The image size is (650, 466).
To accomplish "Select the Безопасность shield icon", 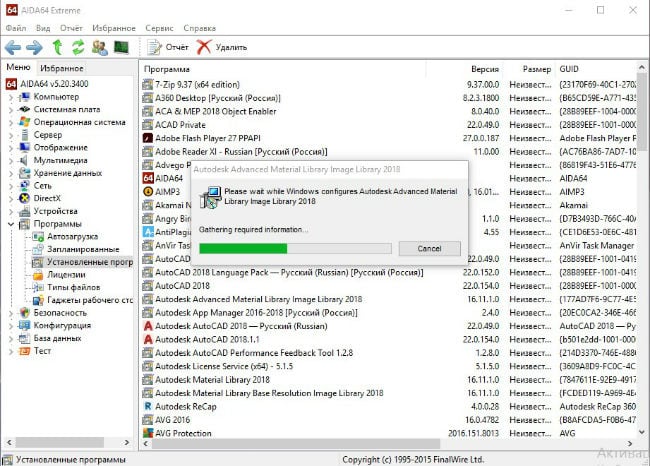I will pyautogui.click(x=25, y=313).
